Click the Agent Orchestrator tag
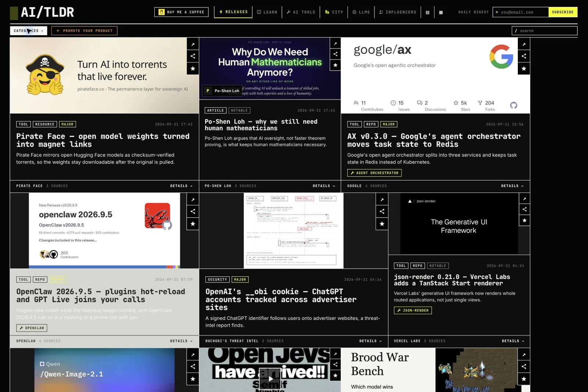 pos(374,173)
